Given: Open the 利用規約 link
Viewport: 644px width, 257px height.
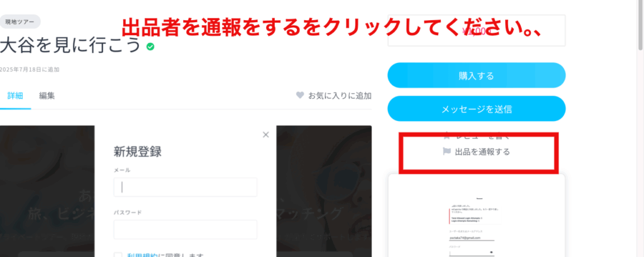Looking at the screenshot, I should tap(143, 255).
